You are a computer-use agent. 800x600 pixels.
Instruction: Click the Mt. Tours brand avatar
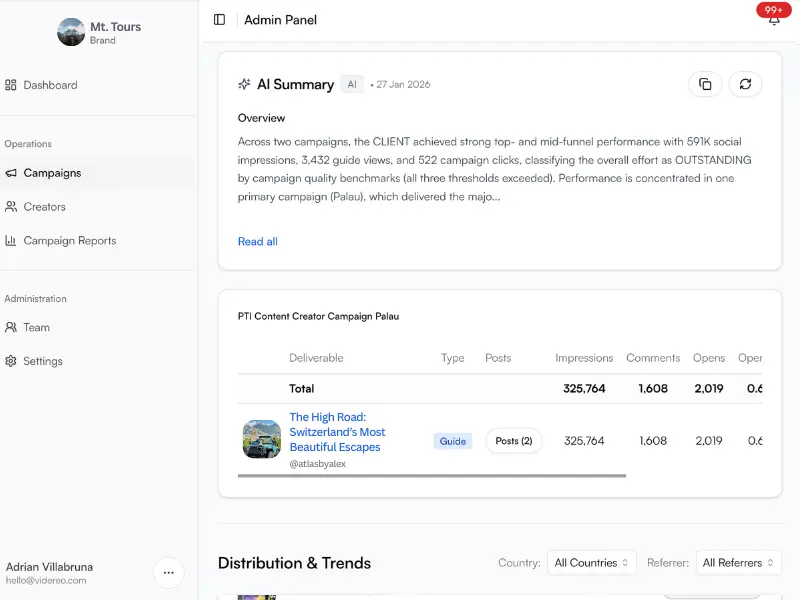(70, 32)
